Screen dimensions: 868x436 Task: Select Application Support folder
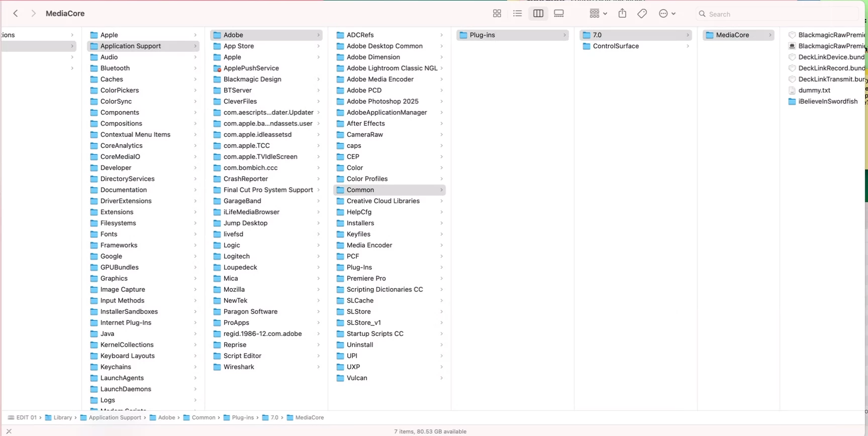(x=143, y=46)
